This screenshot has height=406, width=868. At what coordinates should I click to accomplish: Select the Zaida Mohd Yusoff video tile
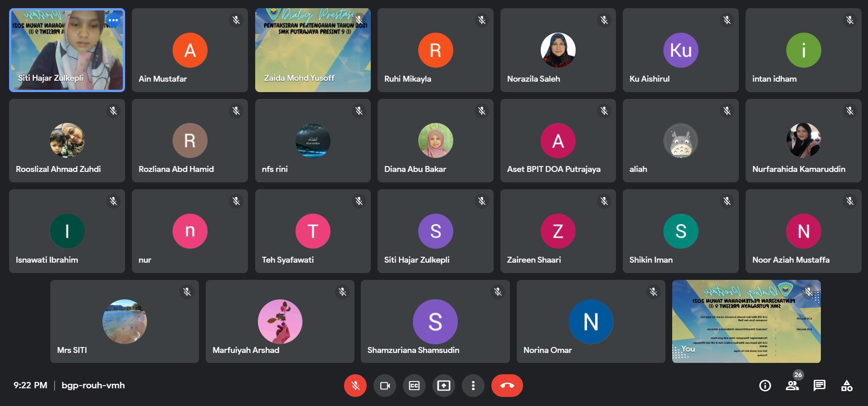313,50
